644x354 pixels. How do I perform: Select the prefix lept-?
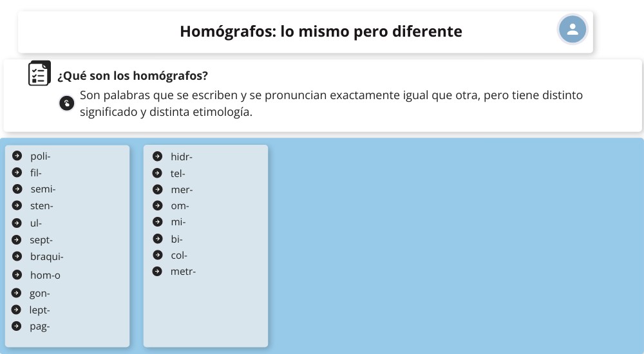pos(40,310)
